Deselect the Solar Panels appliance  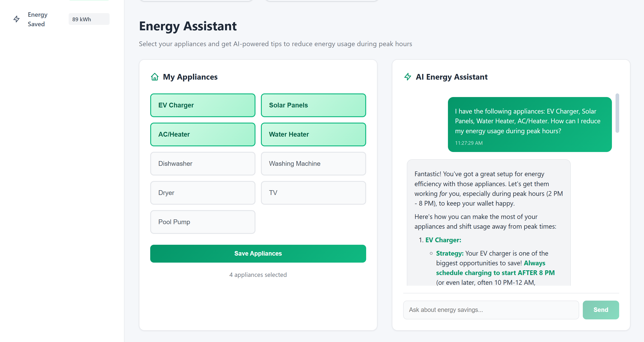pos(313,105)
